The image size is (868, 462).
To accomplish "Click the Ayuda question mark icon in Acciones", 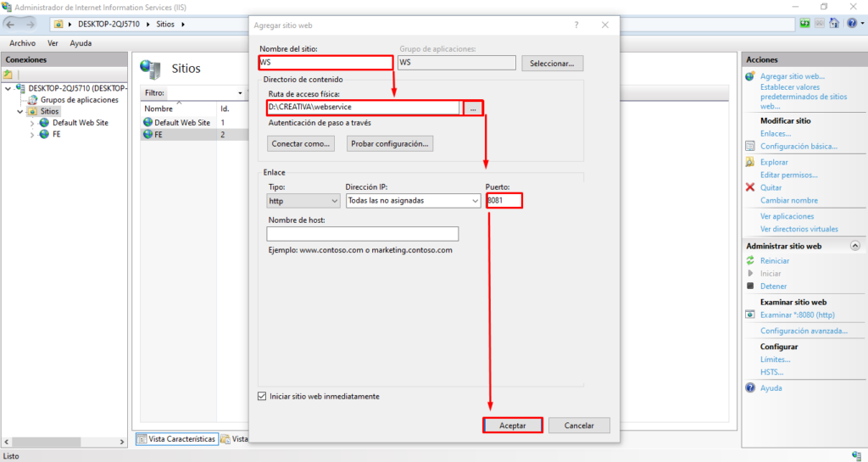I will pyautogui.click(x=750, y=388).
